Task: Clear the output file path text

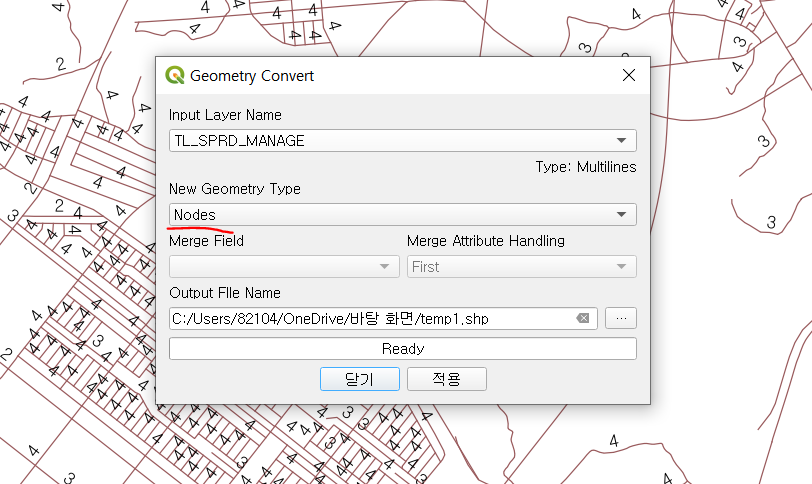Action: pyautogui.click(x=583, y=318)
